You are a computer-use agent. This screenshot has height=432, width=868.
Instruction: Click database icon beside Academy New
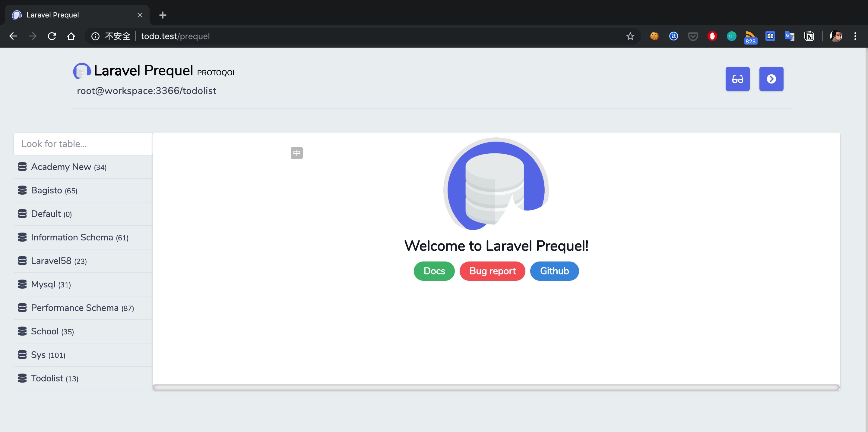(22, 167)
